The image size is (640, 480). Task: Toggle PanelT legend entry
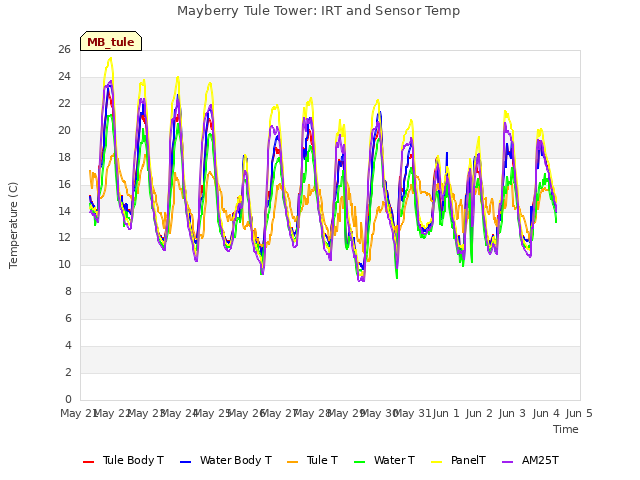point(459,460)
